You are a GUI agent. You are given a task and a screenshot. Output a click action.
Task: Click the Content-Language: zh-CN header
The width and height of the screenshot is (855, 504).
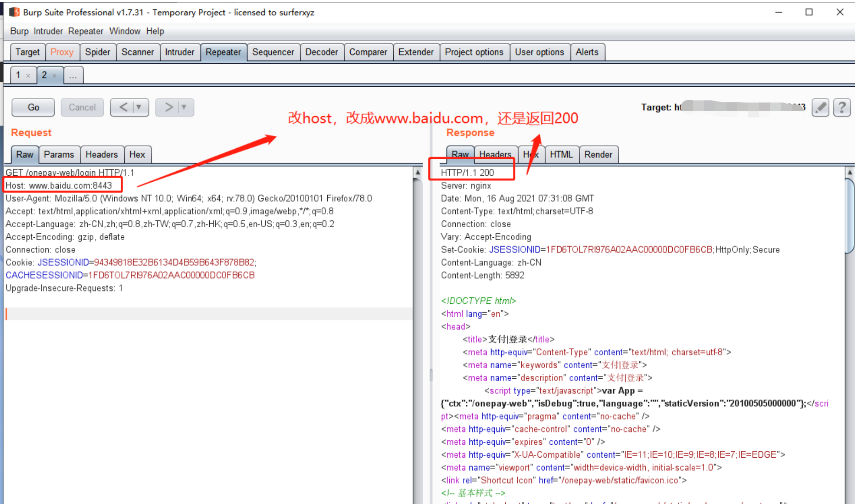click(x=491, y=263)
